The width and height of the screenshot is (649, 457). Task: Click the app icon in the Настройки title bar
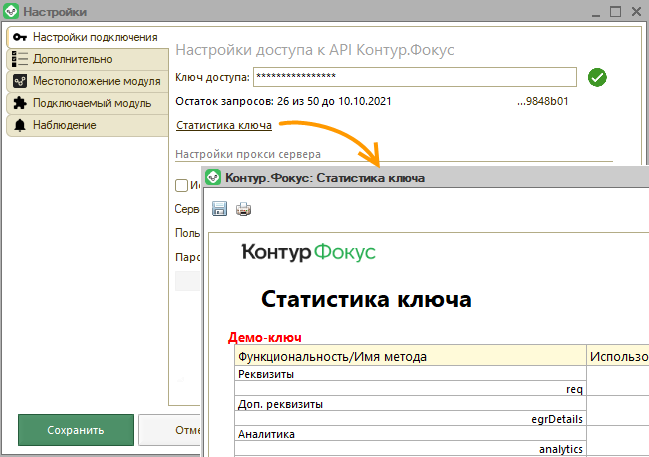(11, 11)
